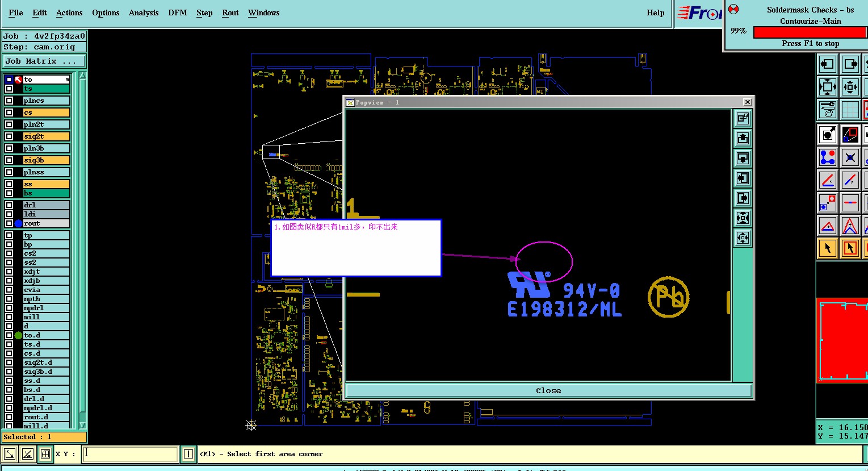Click the exclamation mark icon in bottom bar
Viewport: 868px width, 471px height.
pyautogui.click(x=188, y=454)
